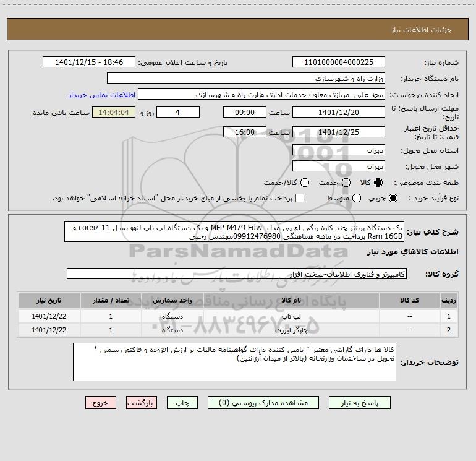Select the جزیی purchase type radio

pos(393,198)
